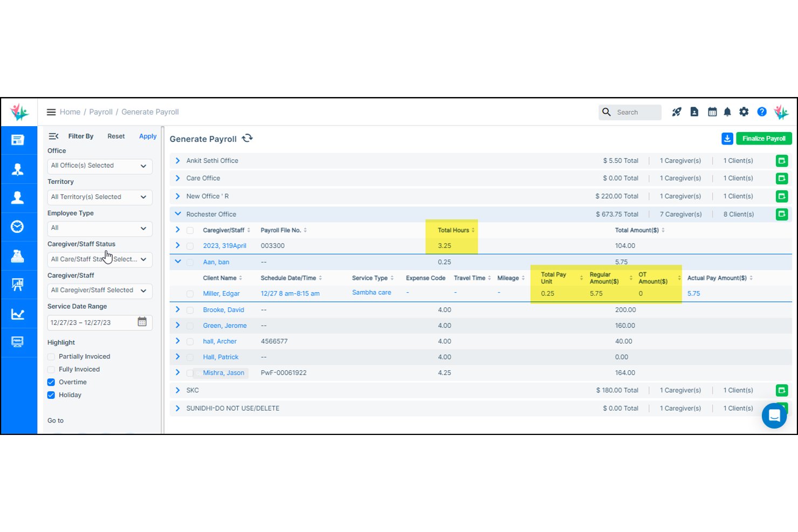Open the date picker calendar icon
Screen dimensions: 798x532
click(x=142, y=322)
